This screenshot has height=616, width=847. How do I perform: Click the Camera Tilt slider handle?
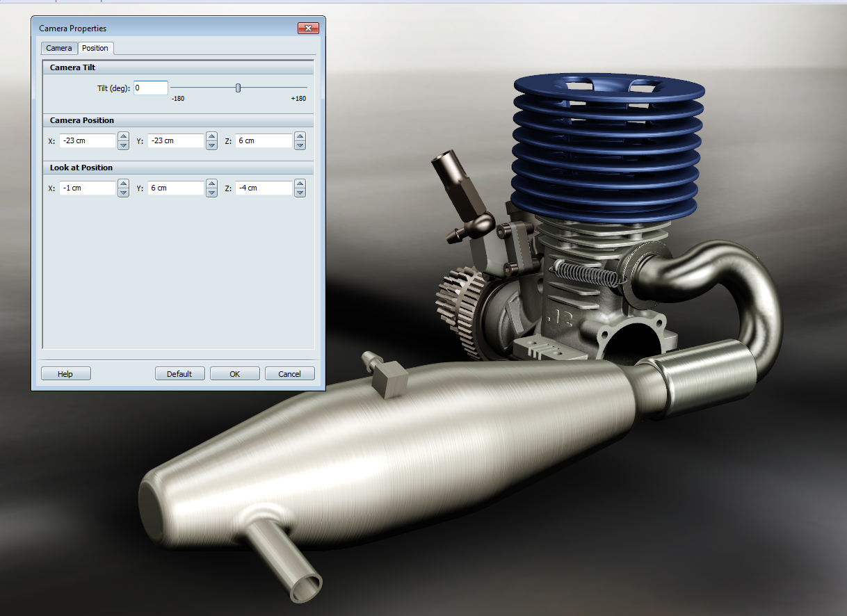(238, 88)
